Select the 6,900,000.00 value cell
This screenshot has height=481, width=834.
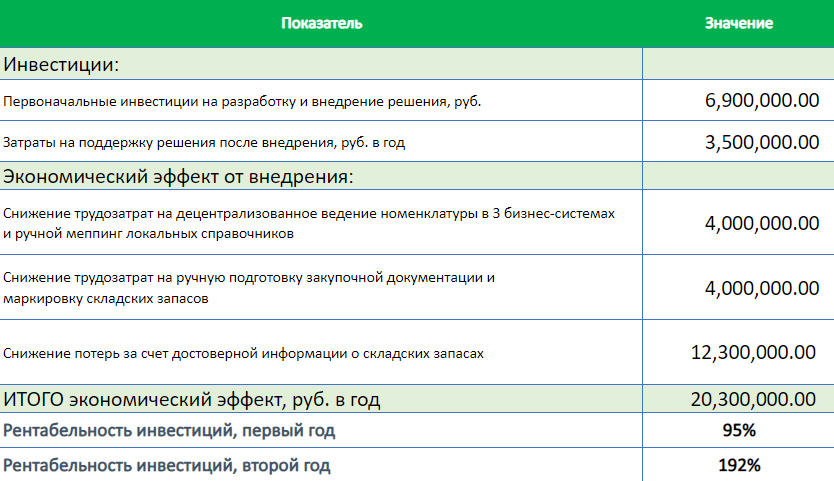(x=761, y=101)
